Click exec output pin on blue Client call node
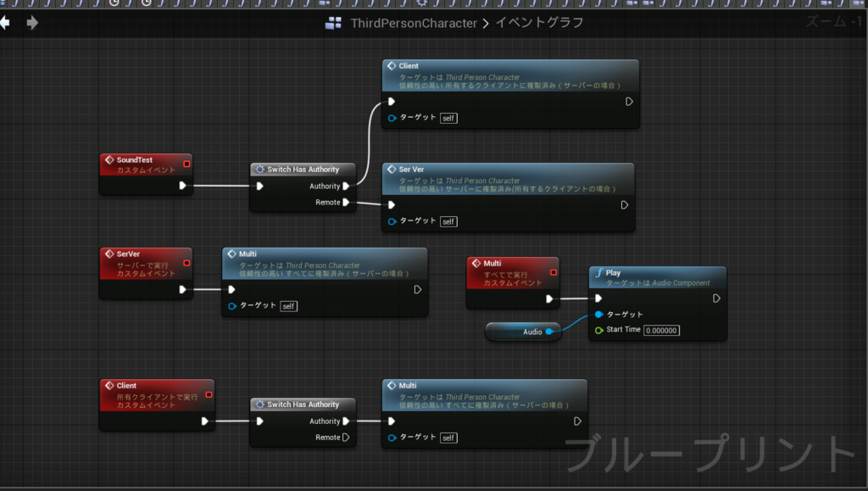The image size is (868, 491). (629, 101)
